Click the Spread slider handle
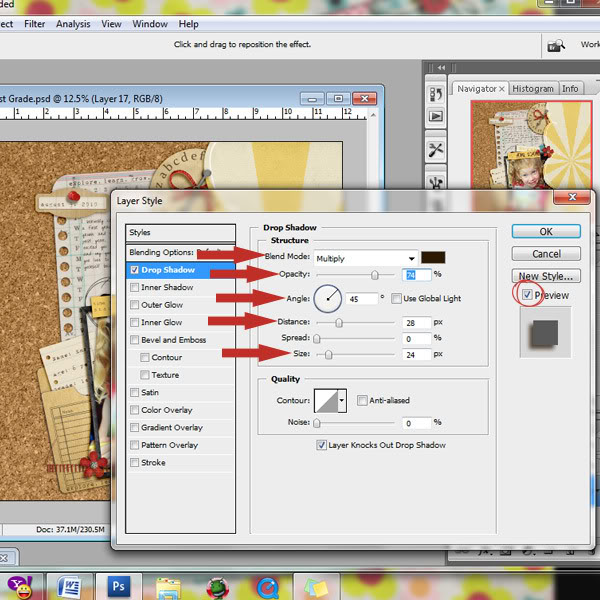Image resolution: width=600 pixels, height=600 pixels. point(317,339)
